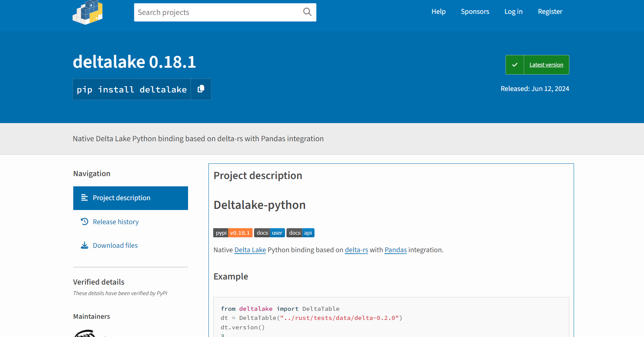Click the deltalake 0.18.1 title
Screen dimensions: 644x337
pyautogui.click(x=134, y=62)
